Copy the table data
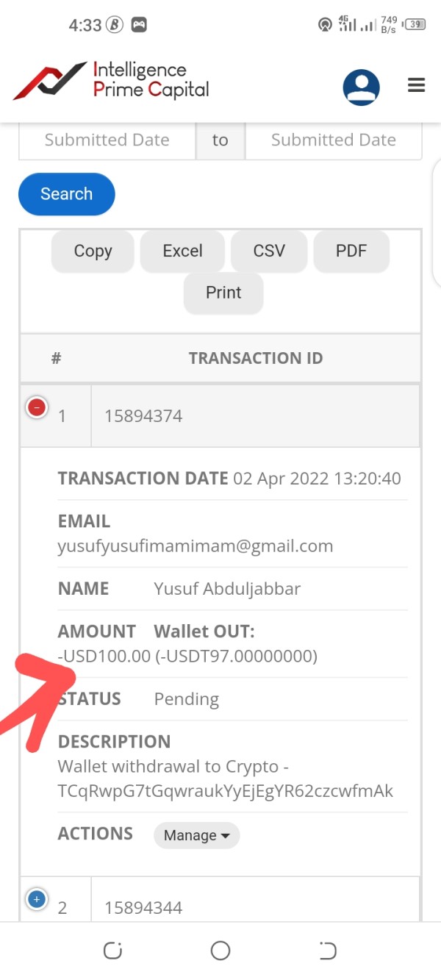The height and width of the screenshot is (980, 441). coord(93,251)
